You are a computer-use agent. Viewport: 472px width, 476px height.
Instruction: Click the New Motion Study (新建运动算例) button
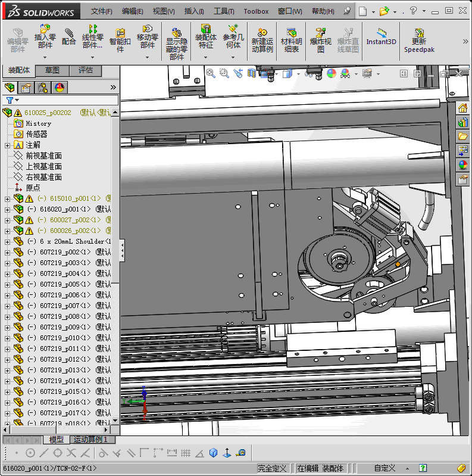pos(262,41)
